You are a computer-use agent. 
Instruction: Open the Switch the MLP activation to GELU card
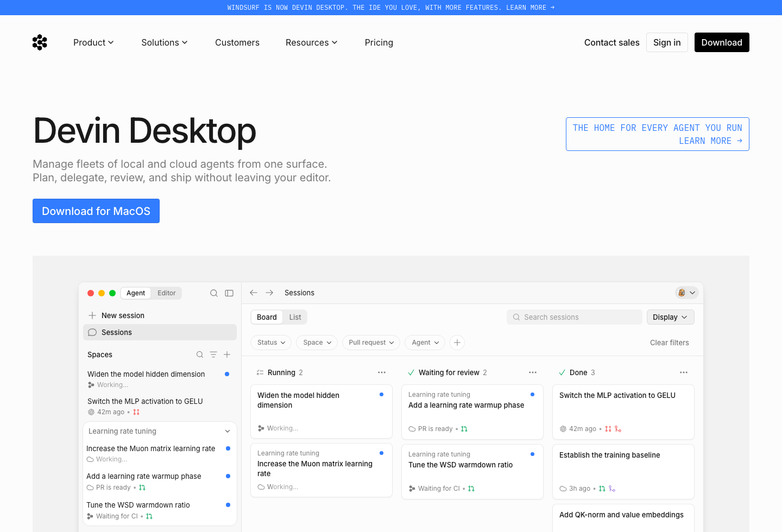pyautogui.click(x=623, y=412)
